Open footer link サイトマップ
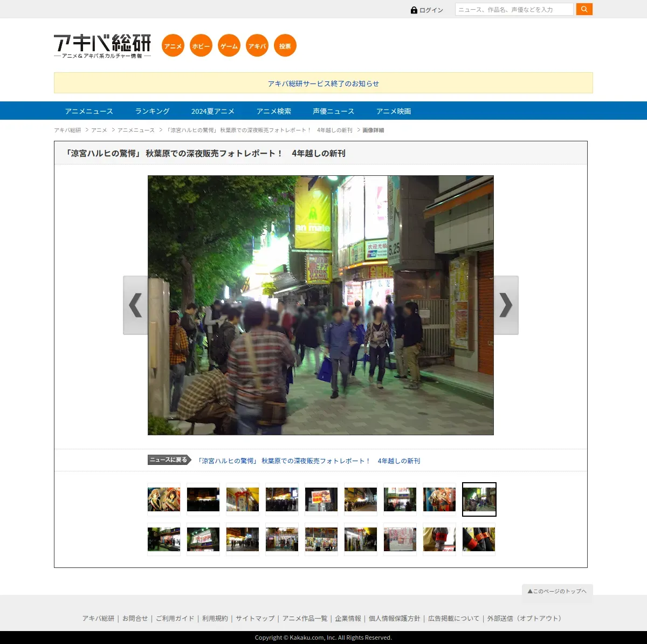The height and width of the screenshot is (644, 647). 255,618
